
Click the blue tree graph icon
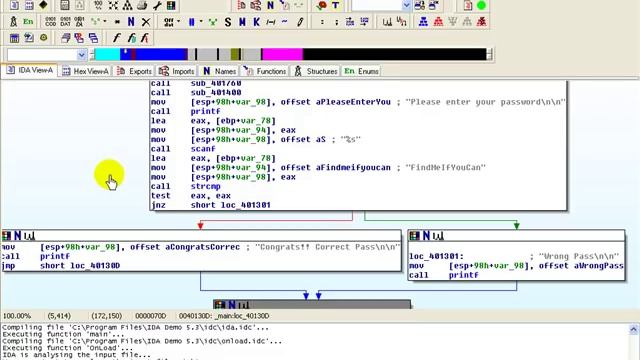click(423, 22)
